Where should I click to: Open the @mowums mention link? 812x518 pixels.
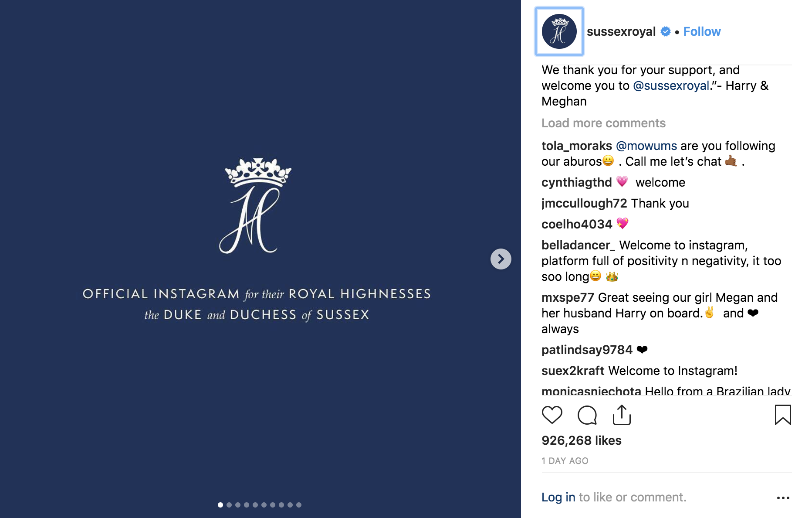pos(646,146)
